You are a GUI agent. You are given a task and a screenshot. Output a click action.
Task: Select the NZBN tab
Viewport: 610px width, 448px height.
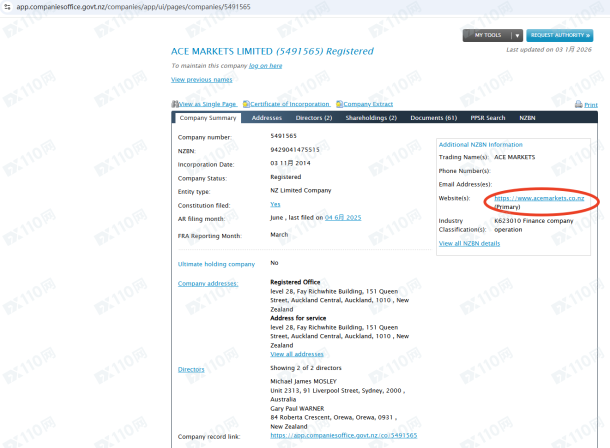point(527,118)
